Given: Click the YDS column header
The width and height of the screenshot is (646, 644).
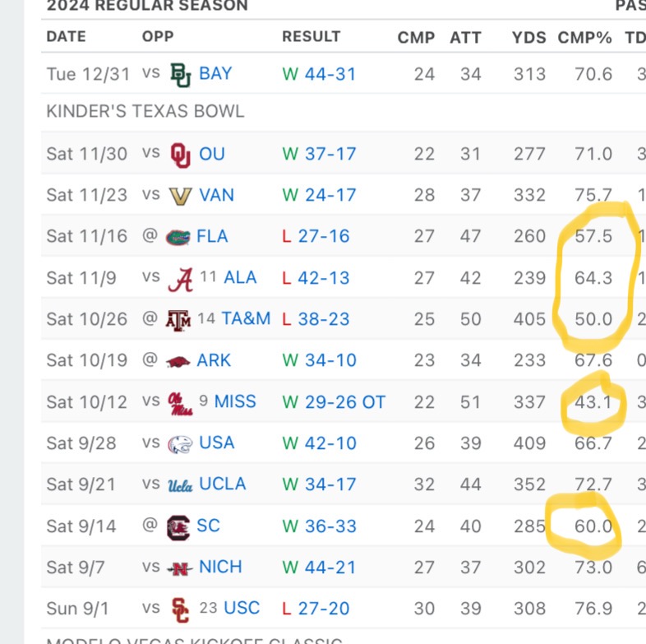Looking at the screenshot, I should [x=529, y=38].
